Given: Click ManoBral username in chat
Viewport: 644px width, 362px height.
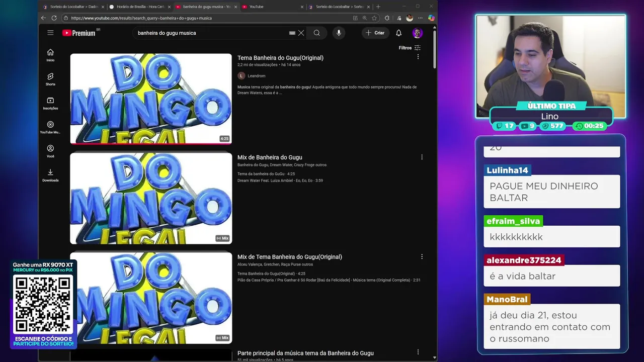Looking at the screenshot, I should 507,300.
